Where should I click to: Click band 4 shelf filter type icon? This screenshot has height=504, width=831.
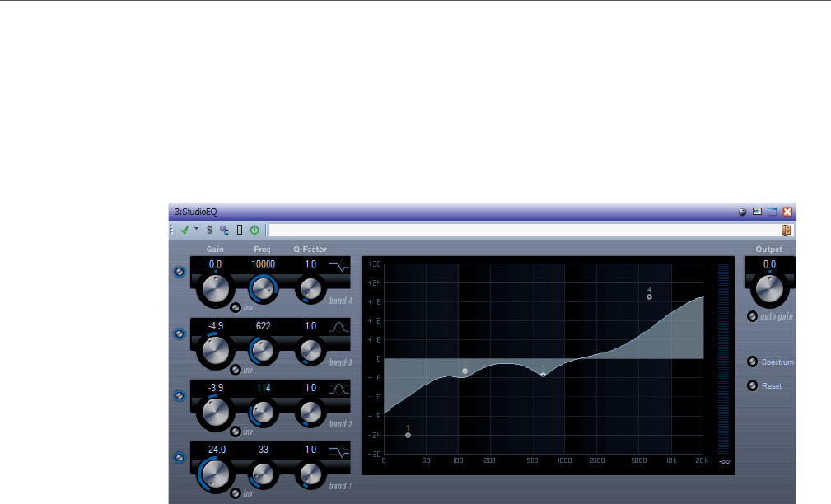click(x=339, y=265)
